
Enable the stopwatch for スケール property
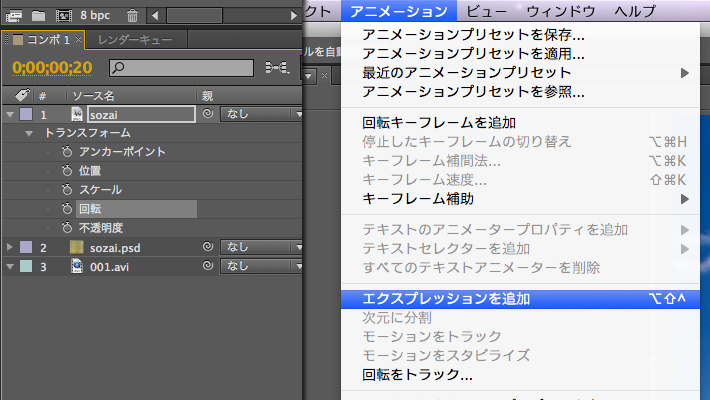click(x=66, y=190)
